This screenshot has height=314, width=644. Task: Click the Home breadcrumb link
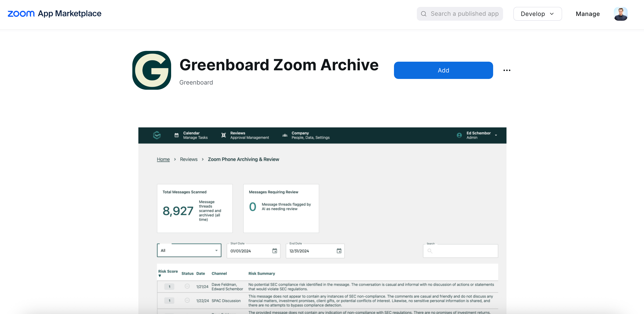click(x=163, y=159)
